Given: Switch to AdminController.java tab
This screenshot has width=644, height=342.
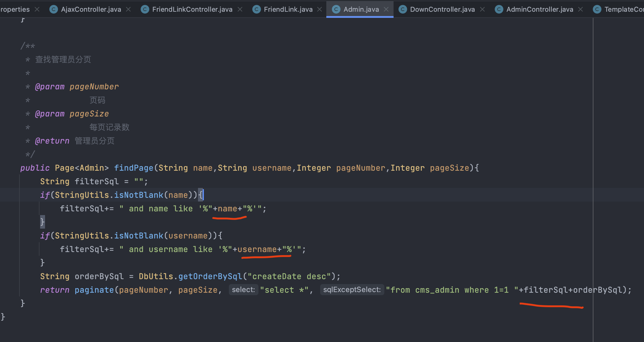Looking at the screenshot, I should [x=539, y=9].
